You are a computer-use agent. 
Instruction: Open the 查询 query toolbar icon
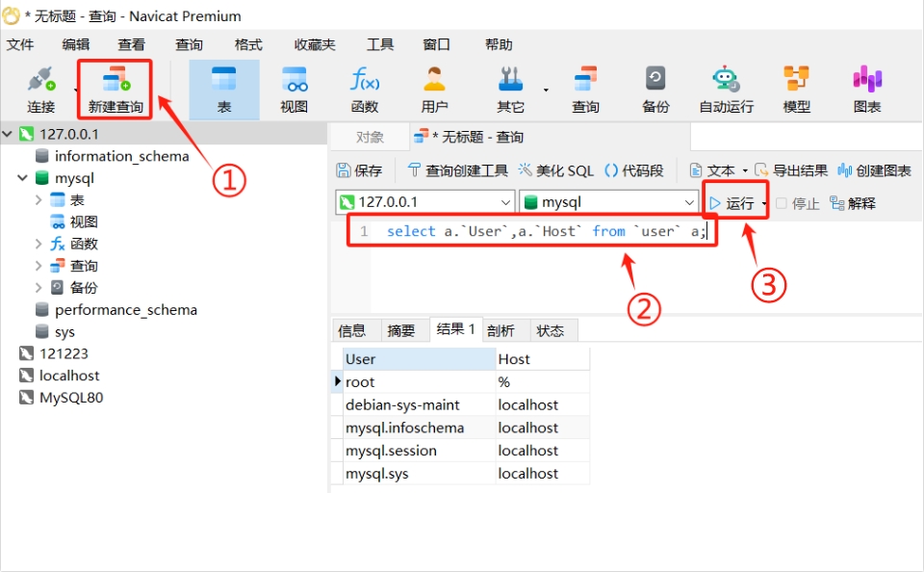585,90
